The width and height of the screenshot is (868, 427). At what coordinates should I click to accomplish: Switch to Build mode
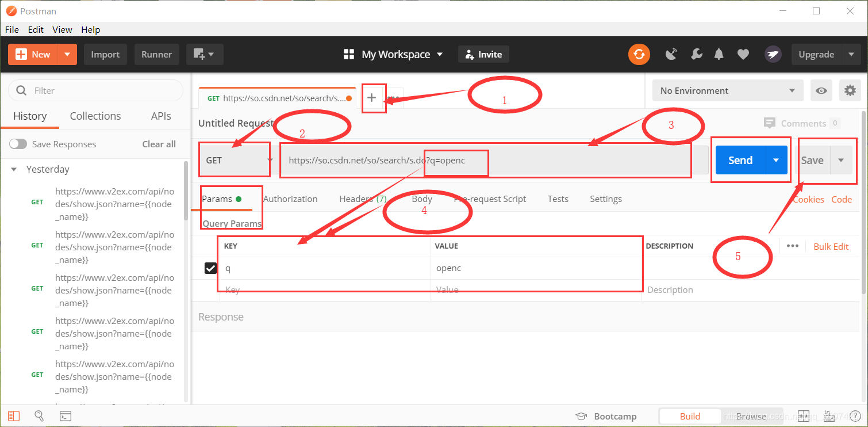pos(690,417)
